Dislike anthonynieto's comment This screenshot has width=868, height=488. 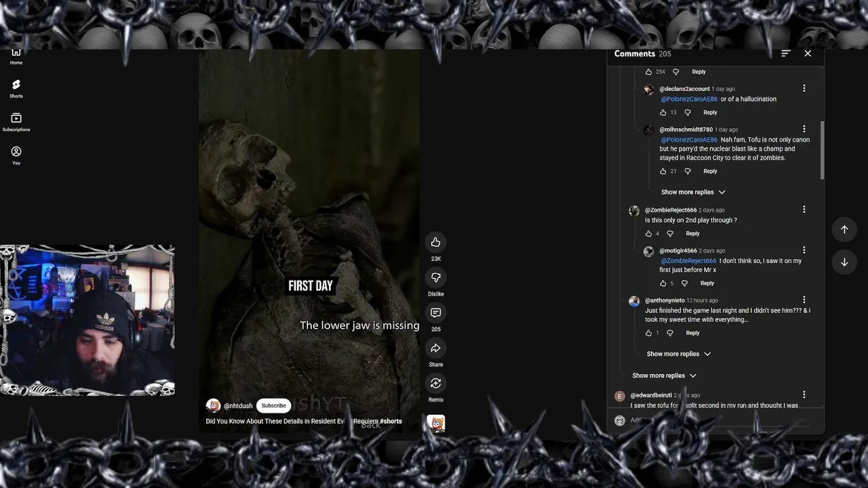click(x=670, y=333)
